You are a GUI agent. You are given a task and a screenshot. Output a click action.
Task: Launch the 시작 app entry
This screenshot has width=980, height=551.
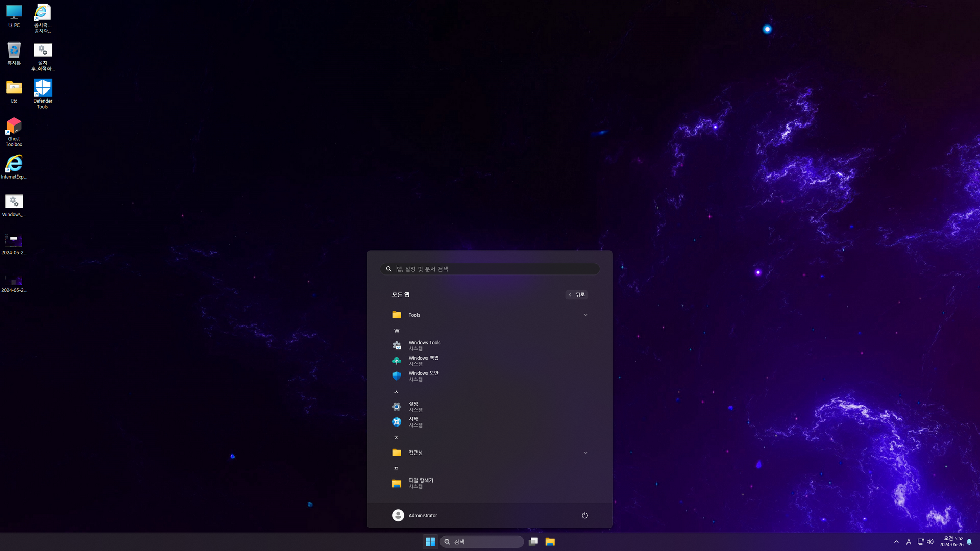pos(414,422)
